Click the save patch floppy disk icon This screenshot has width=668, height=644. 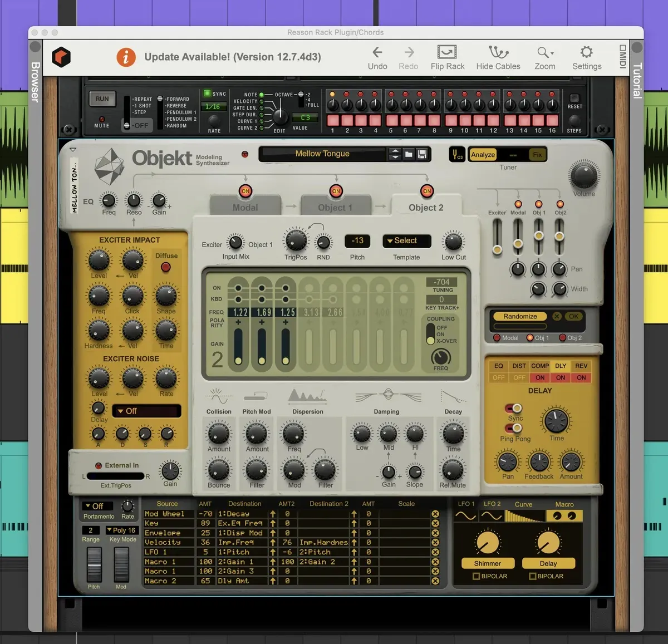point(422,154)
